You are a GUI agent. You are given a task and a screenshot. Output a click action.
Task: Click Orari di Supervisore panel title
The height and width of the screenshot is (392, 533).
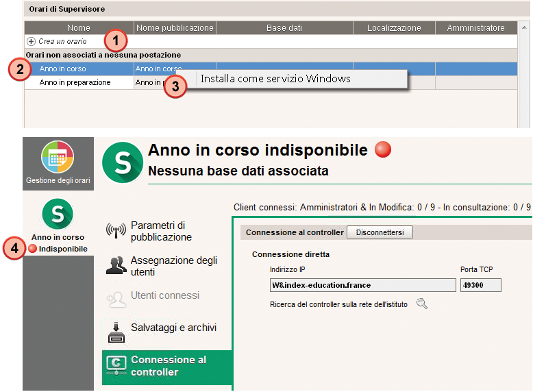67,9
